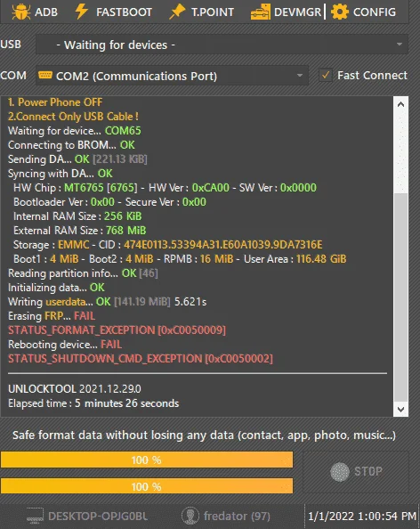Select COM2 (Communications Port) combo box
Image resolution: width=420 pixels, height=529 pixels.
(172, 75)
